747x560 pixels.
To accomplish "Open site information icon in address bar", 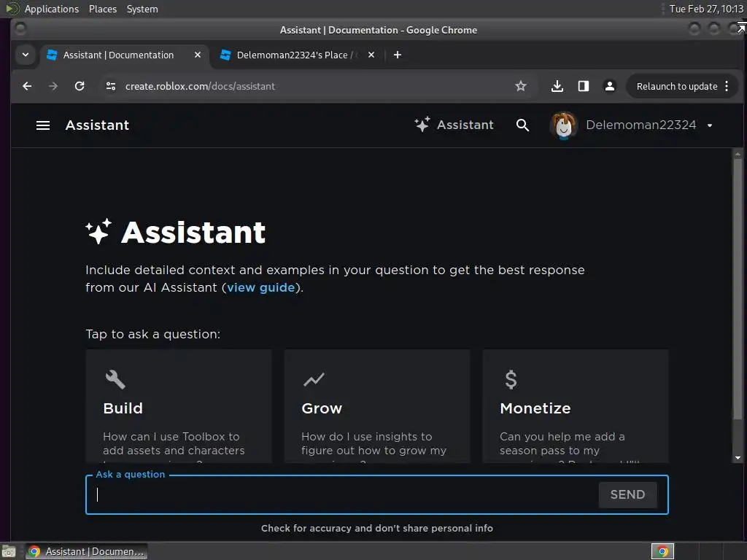I will [x=111, y=86].
